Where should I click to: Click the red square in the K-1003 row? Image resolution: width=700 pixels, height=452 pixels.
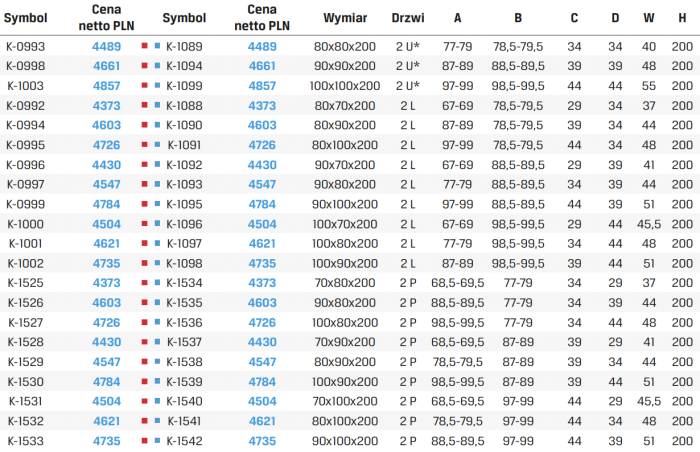(x=144, y=85)
